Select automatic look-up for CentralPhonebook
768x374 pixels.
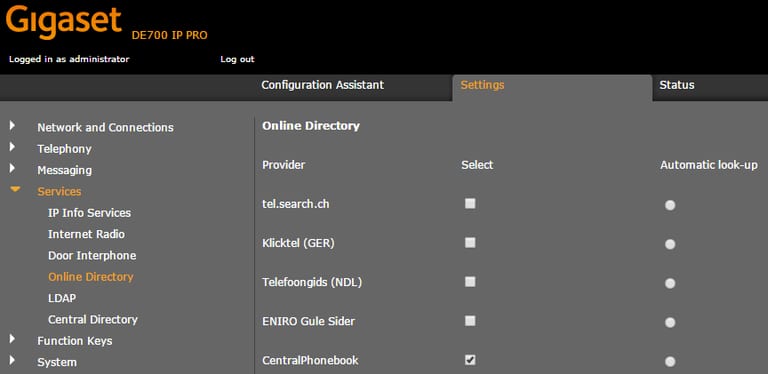point(670,362)
